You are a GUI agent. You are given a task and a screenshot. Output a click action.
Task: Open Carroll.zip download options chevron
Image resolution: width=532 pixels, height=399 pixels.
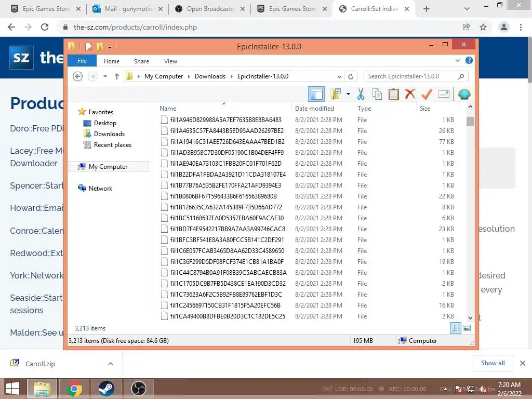[x=110, y=364]
